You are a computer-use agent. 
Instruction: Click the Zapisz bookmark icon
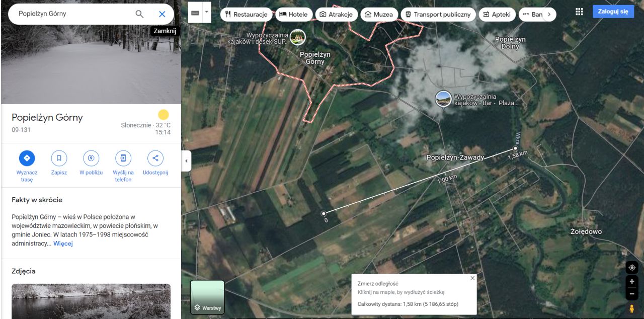pos(59,158)
